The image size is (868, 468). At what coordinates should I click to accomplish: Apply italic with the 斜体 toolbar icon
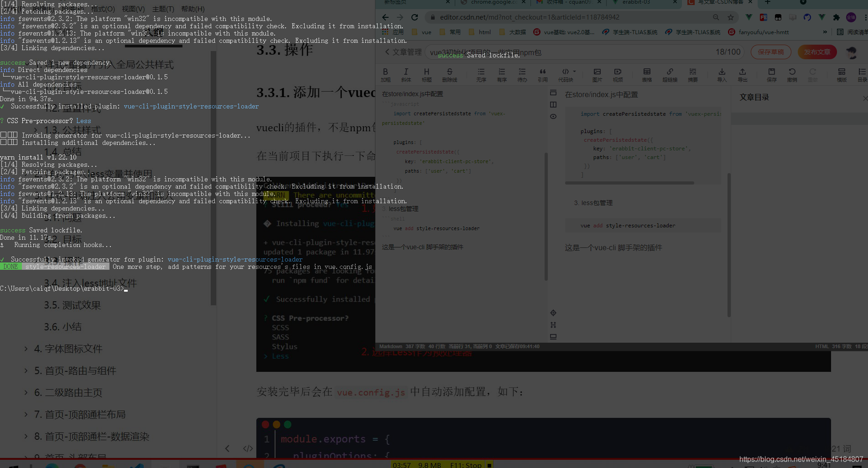point(406,75)
